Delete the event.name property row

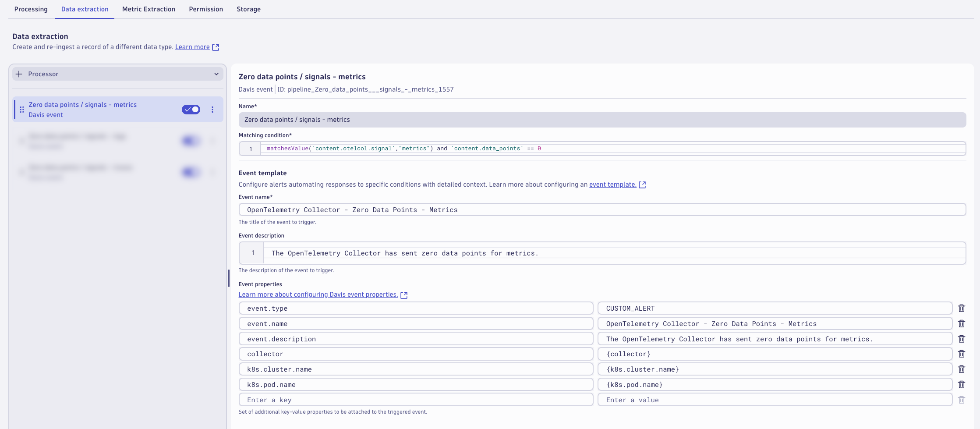[962, 323]
